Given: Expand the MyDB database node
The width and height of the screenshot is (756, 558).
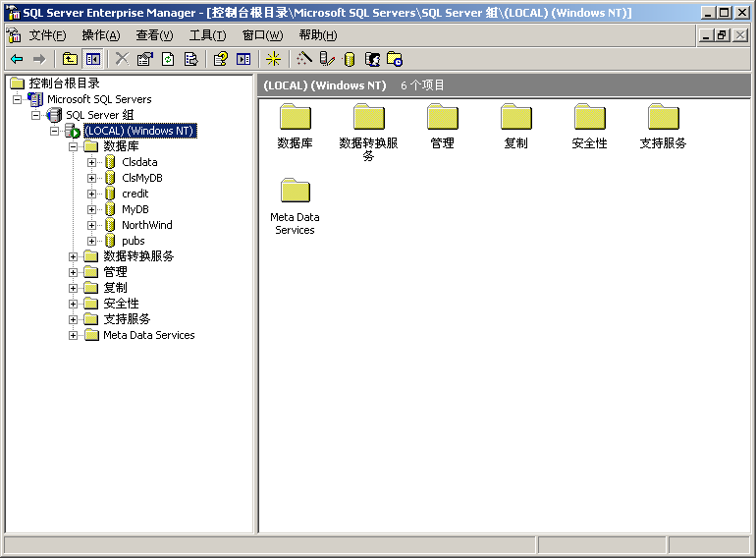Looking at the screenshot, I should click(91, 209).
